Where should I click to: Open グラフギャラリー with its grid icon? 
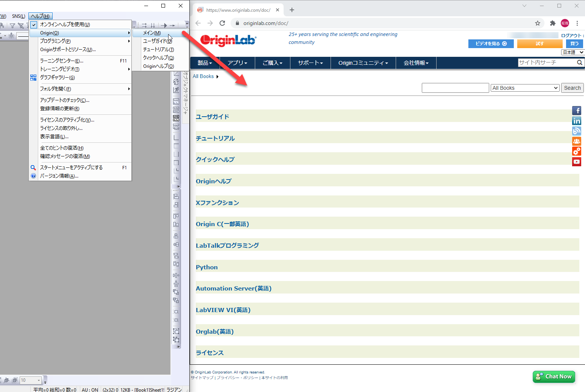(33, 78)
